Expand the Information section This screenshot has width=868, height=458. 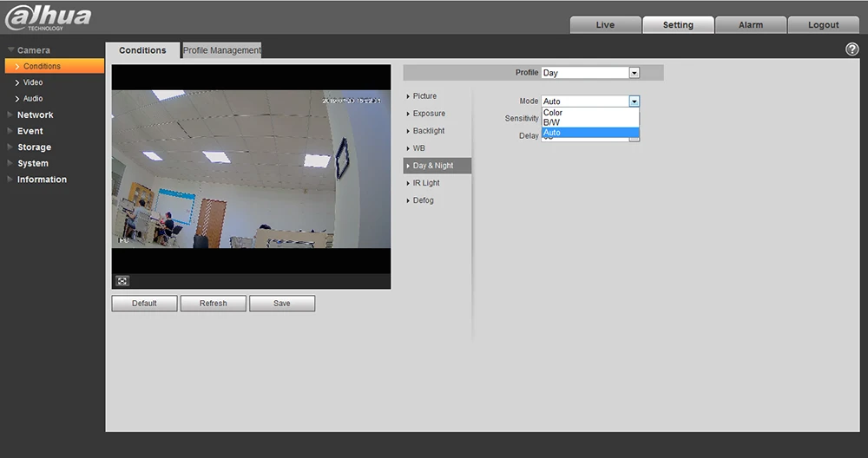click(x=42, y=180)
